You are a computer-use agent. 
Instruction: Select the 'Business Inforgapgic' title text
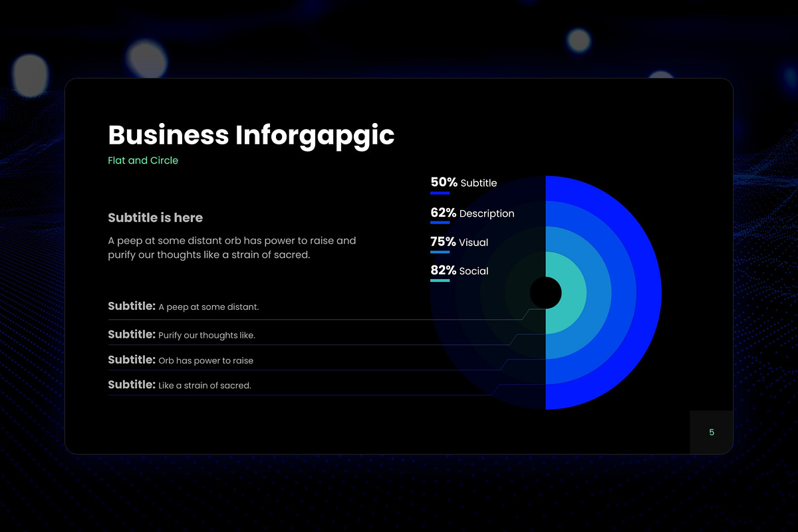[x=251, y=136]
